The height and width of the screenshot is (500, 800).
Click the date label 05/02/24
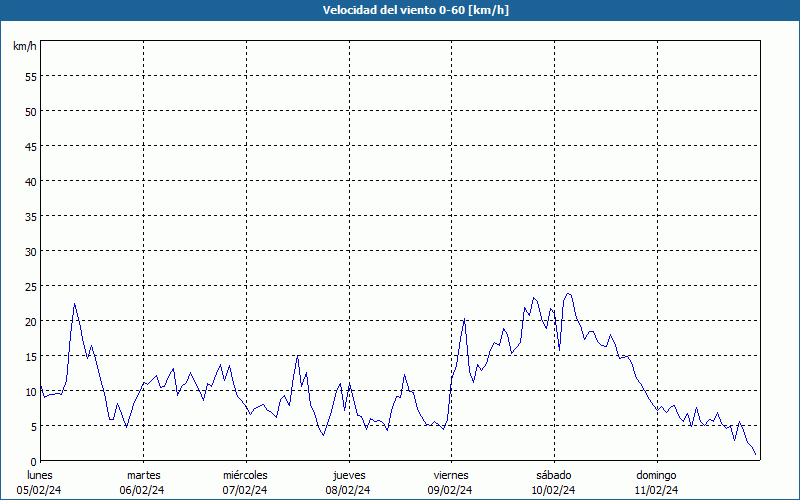[x=39, y=490]
